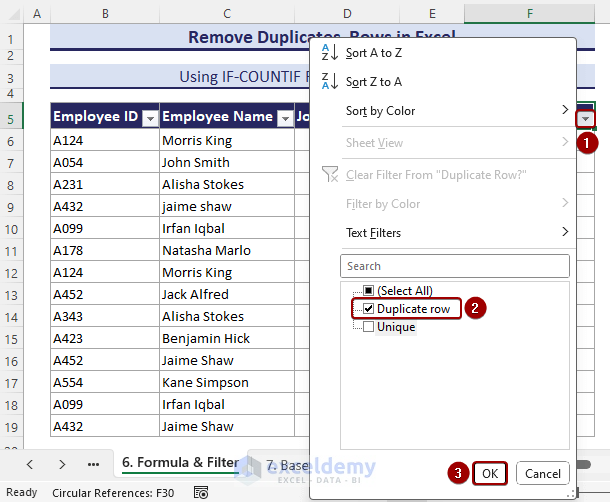Click the Using IF-COUNTIF subtitle cell
This screenshot has height=502, width=610.
[180, 76]
